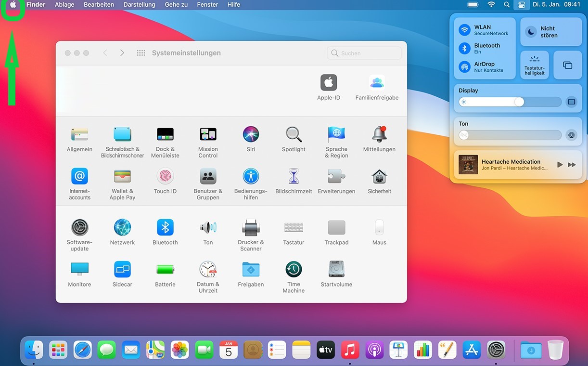This screenshot has width=588, height=366.
Task: Open the Sidecar preferences pane
Action: [122, 269]
